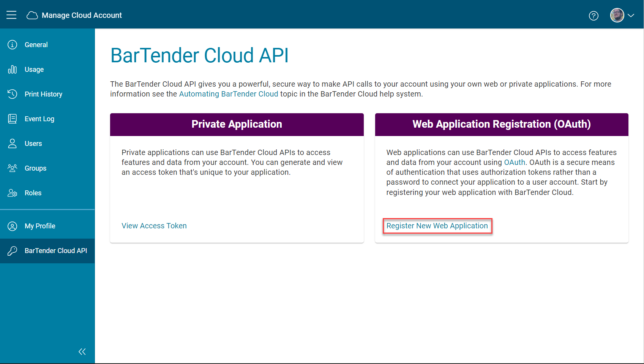Click the My Profile avatar icon
This screenshot has width=644, height=364.
pyautogui.click(x=12, y=226)
